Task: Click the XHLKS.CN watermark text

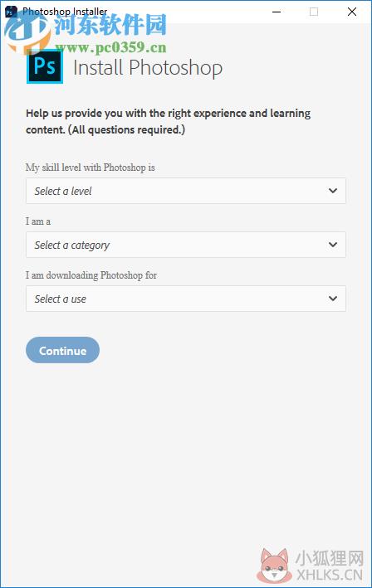Action: (x=330, y=575)
